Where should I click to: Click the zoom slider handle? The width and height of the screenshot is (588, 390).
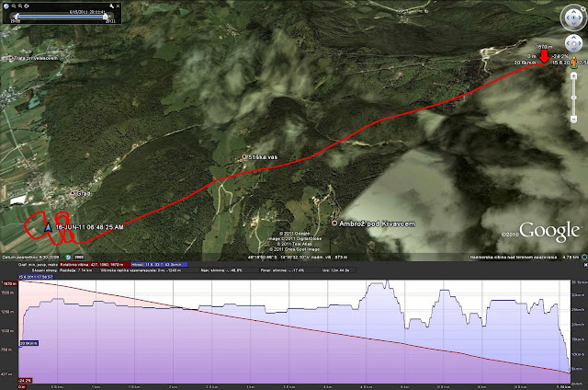573,97
